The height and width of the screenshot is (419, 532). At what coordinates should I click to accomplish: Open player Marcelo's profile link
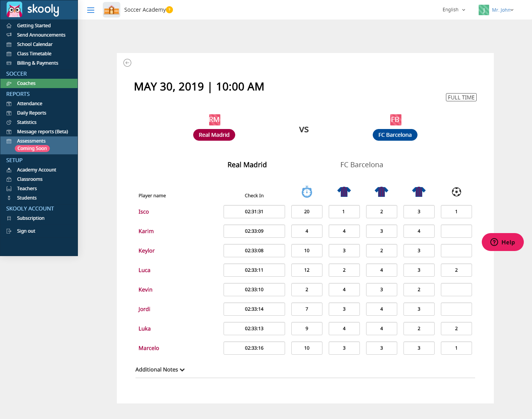point(149,348)
